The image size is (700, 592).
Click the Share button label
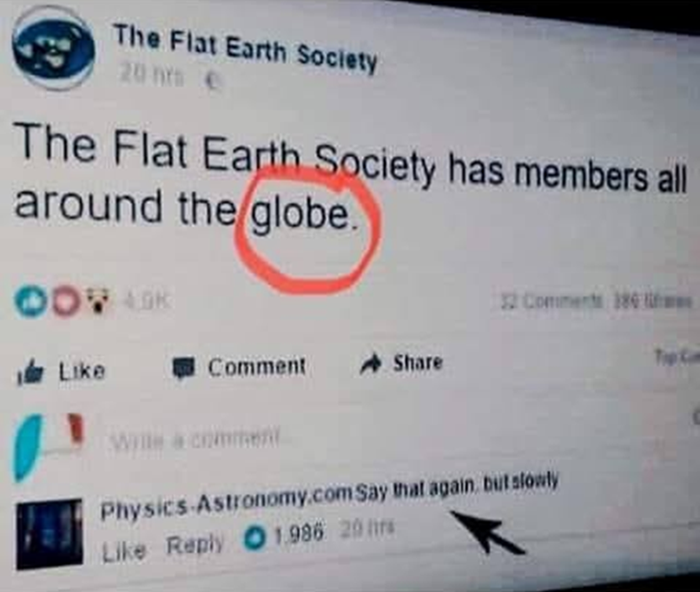(x=418, y=362)
